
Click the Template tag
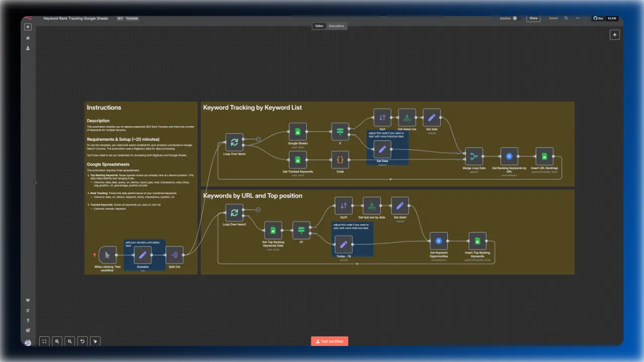click(132, 18)
